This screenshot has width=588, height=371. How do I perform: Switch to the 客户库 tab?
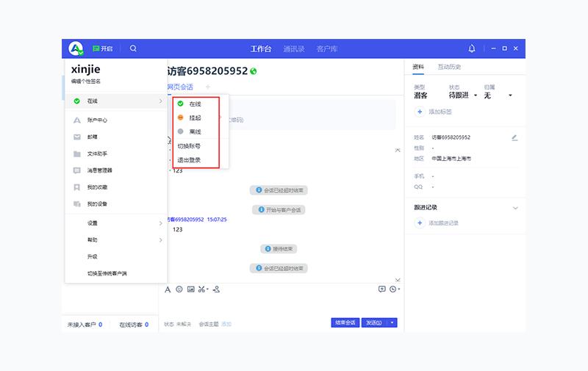[x=326, y=48]
